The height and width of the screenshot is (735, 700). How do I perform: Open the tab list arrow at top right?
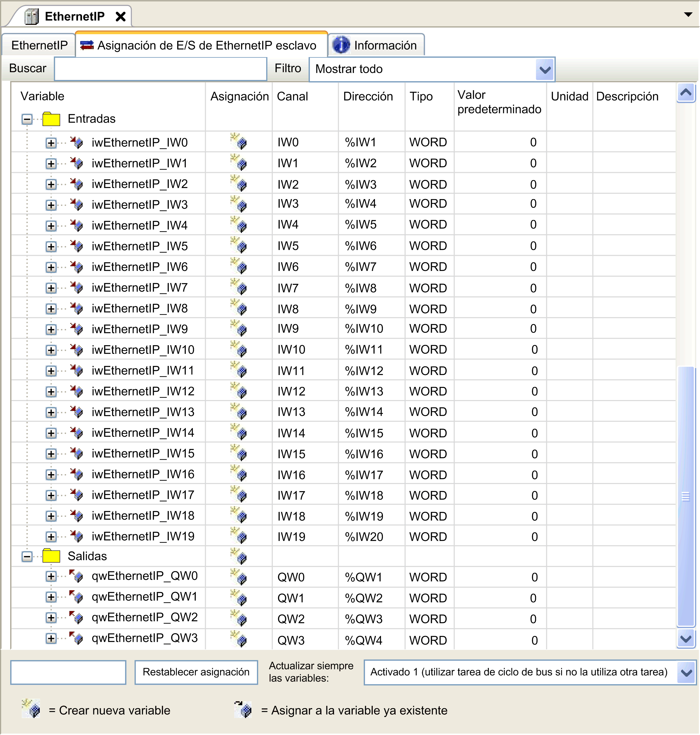click(x=688, y=15)
